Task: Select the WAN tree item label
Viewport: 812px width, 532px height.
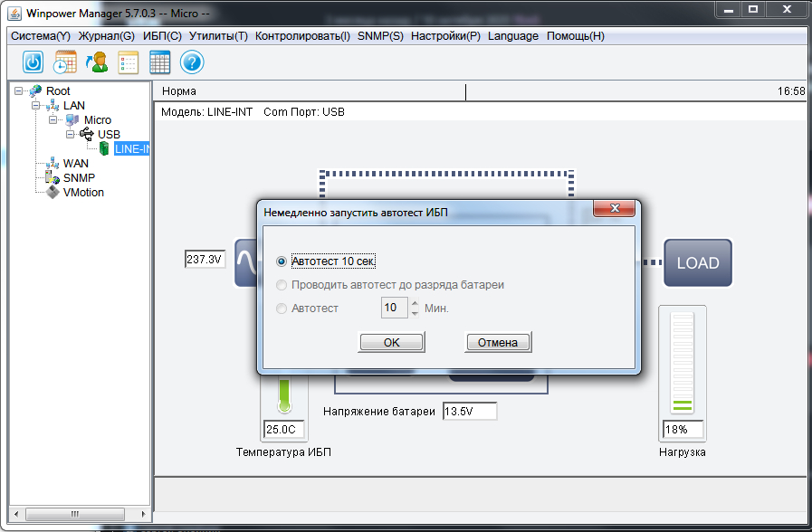Action: 76,164
